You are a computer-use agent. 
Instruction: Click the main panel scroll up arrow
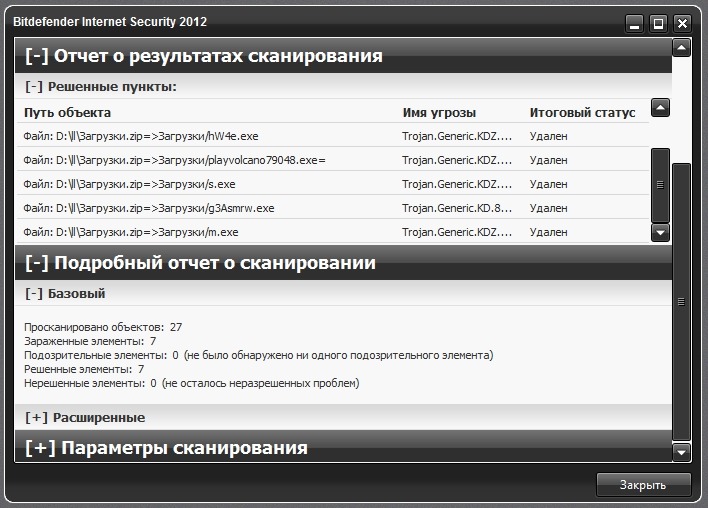click(x=682, y=48)
